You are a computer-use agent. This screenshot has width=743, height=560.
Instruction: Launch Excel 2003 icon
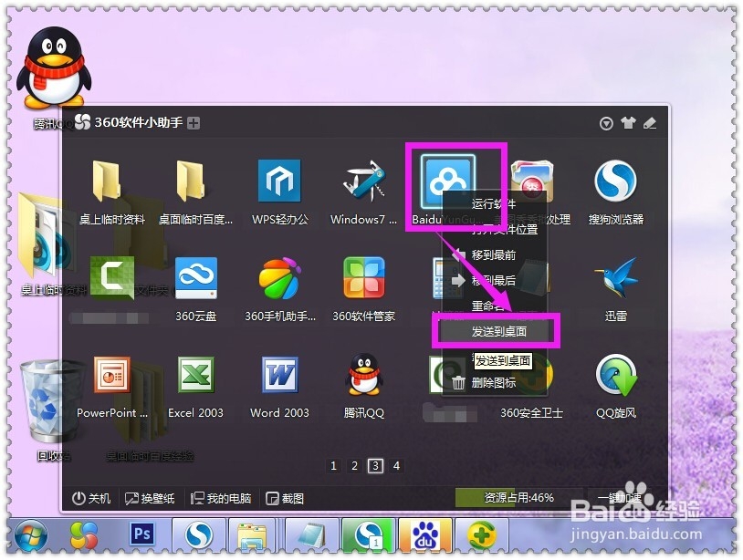[195, 375]
